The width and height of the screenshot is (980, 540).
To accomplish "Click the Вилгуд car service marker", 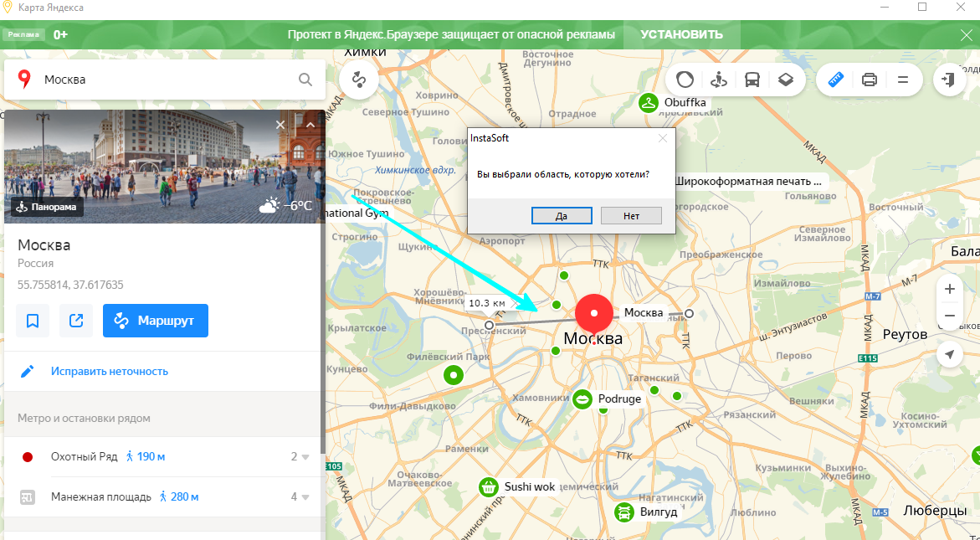I will pyautogui.click(x=623, y=512).
